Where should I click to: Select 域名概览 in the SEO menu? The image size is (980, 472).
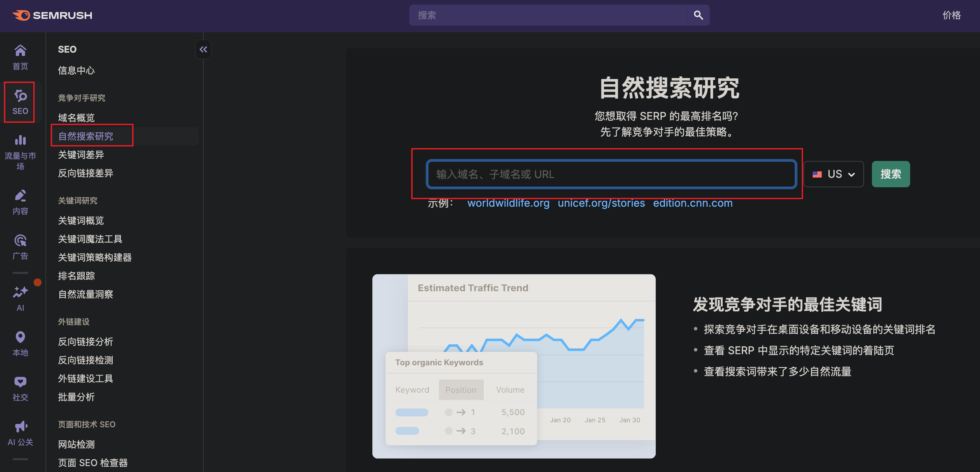coord(76,118)
